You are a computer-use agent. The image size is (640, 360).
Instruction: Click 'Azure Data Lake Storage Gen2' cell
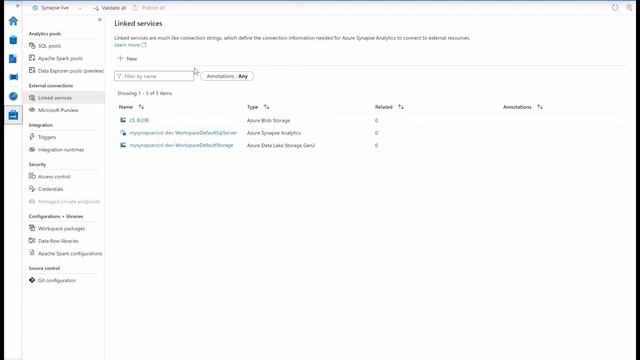point(281,145)
